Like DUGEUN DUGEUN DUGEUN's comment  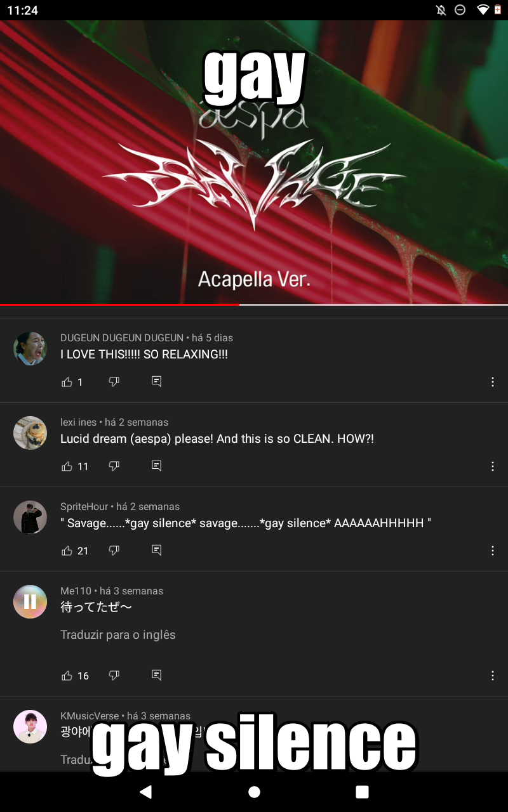67,382
